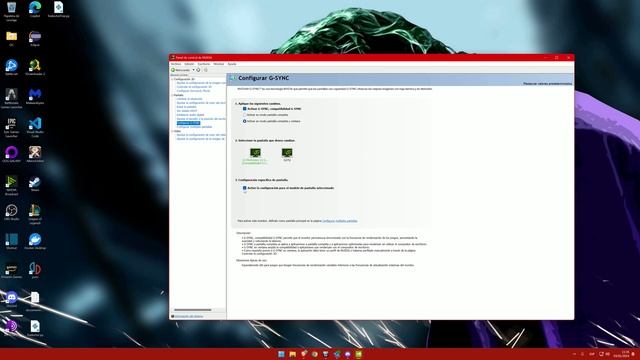Open the Escritorio menu
640x360 pixels.
pyautogui.click(x=204, y=64)
